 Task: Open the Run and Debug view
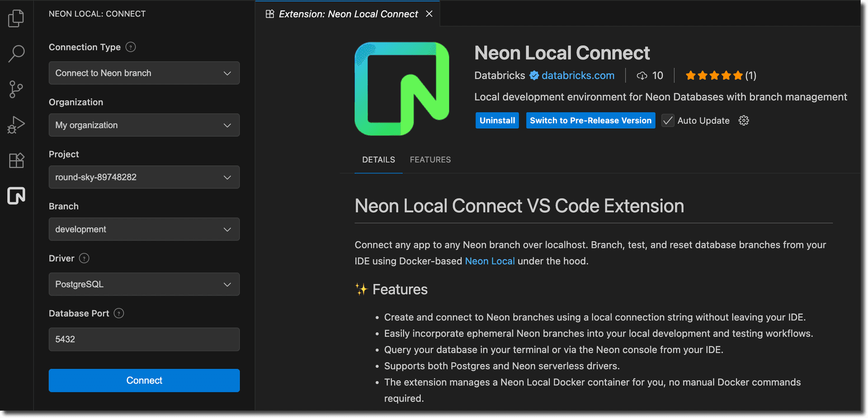coord(16,124)
